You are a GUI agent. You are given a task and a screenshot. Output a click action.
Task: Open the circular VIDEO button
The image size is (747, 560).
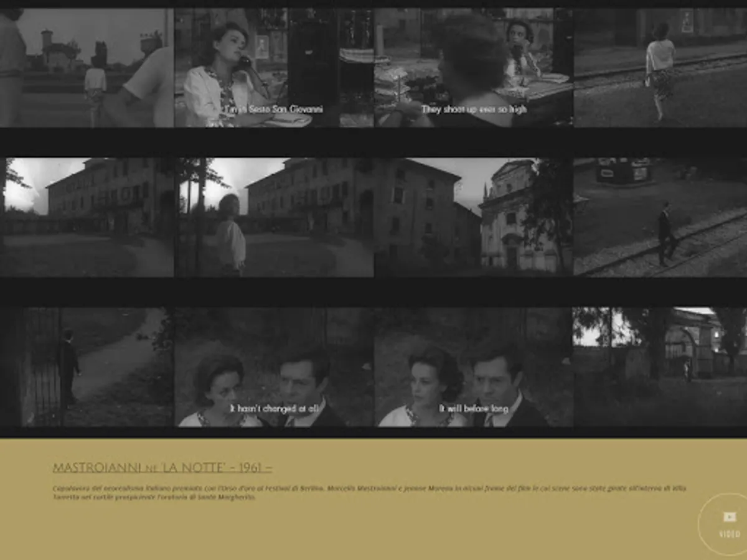point(729,524)
